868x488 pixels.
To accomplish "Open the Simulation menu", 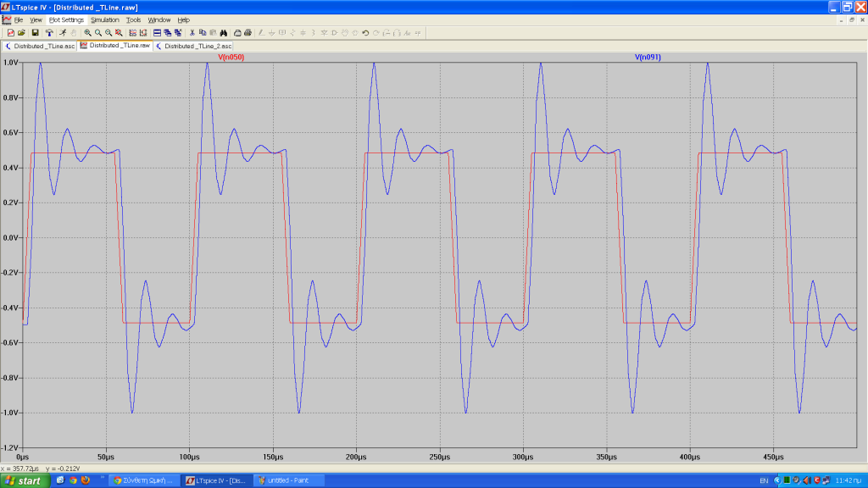I will [x=105, y=19].
